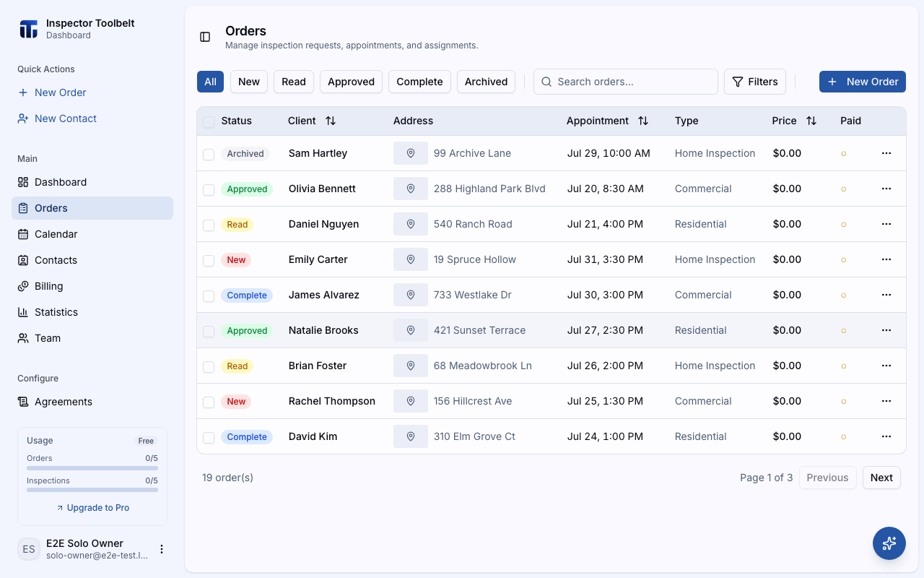The width and height of the screenshot is (924, 578).
Task: Select the All status filter tab
Action: point(210,82)
